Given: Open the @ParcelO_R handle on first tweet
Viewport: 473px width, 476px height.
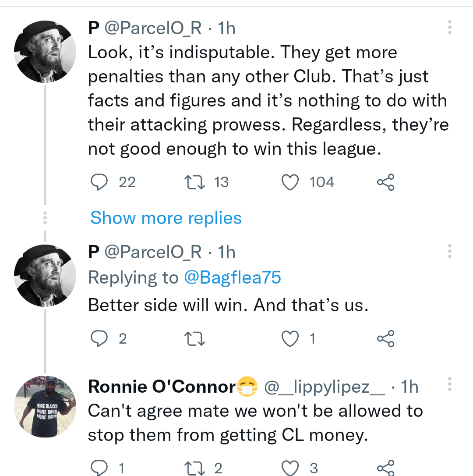Looking at the screenshot, I should click(153, 28).
